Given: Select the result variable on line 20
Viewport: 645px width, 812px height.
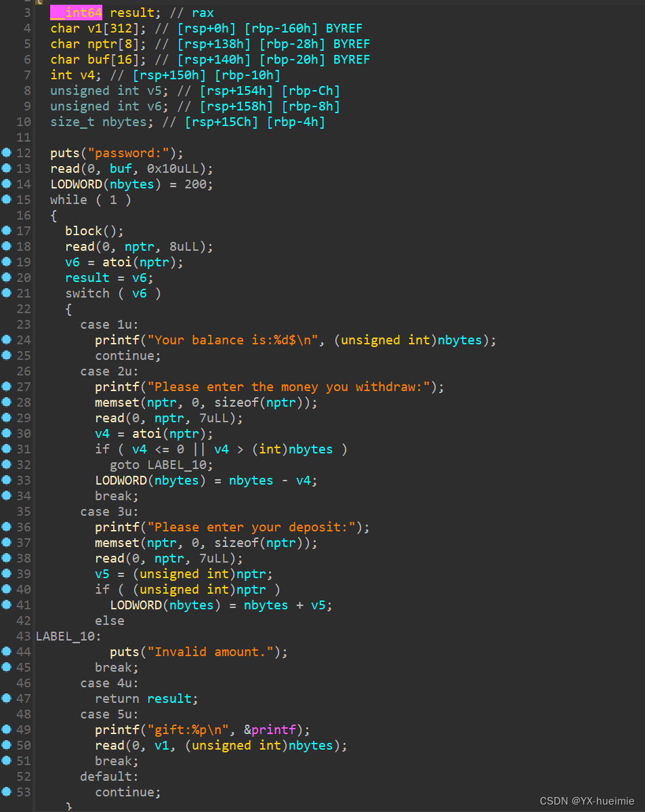Looking at the screenshot, I should [87, 277].
